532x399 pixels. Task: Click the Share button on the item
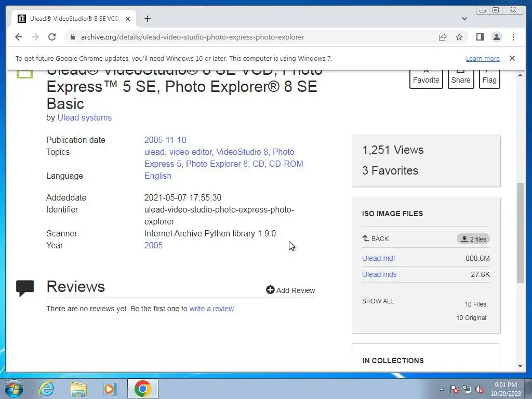point(461,79)
